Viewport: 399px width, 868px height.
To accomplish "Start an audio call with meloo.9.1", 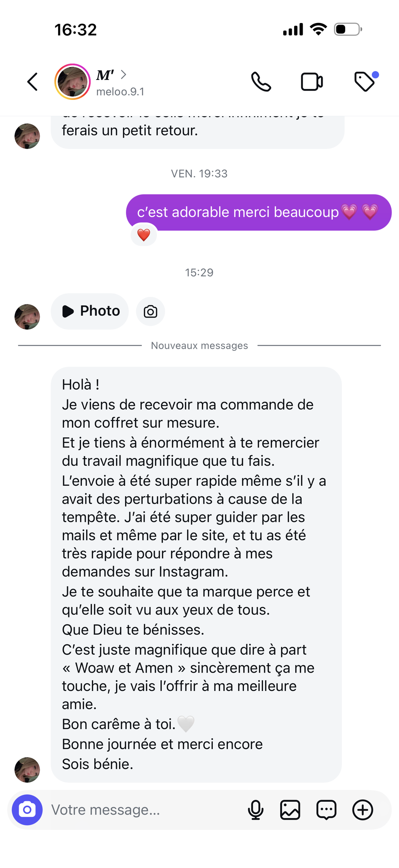I will [261, 82].
